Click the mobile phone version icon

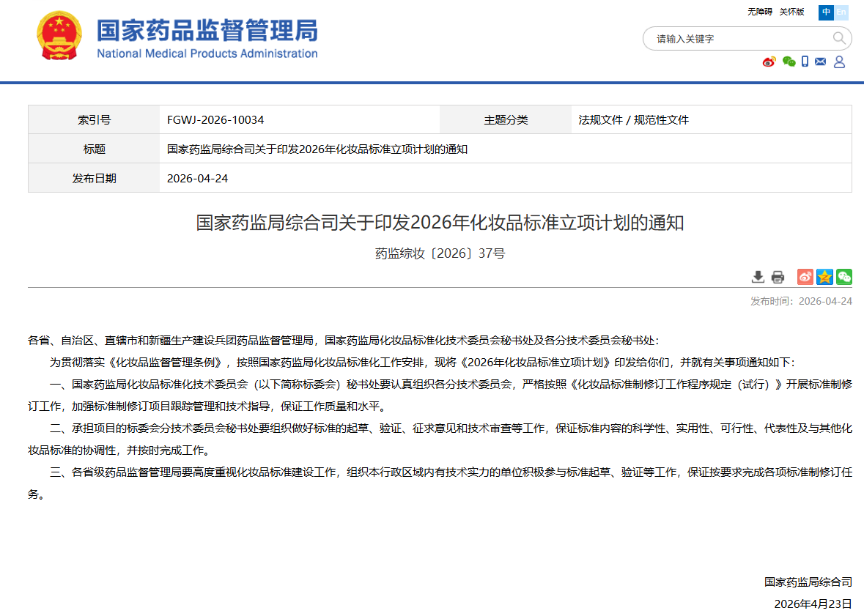805,62
